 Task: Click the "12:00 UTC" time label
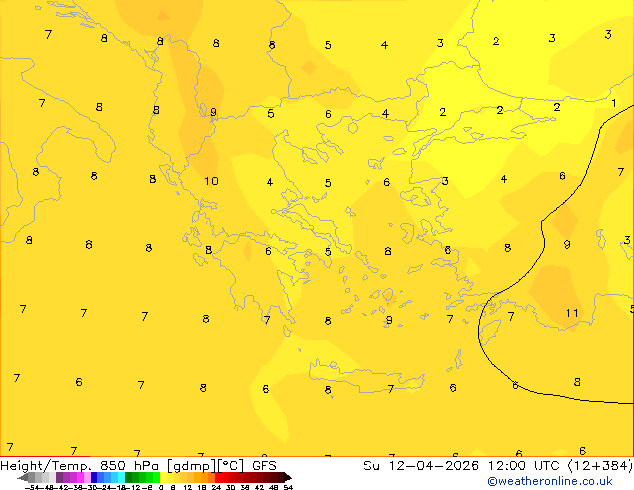click(526, 466)
